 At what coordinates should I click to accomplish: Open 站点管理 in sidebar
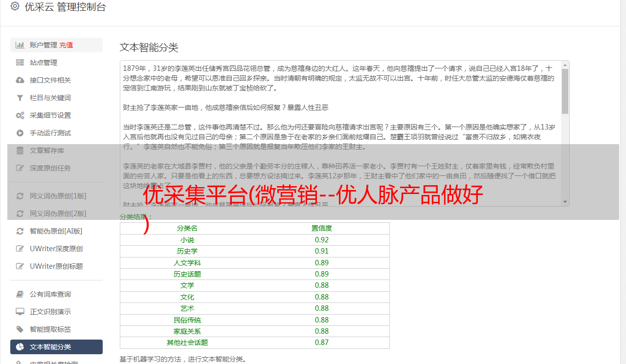click(56, 63)
